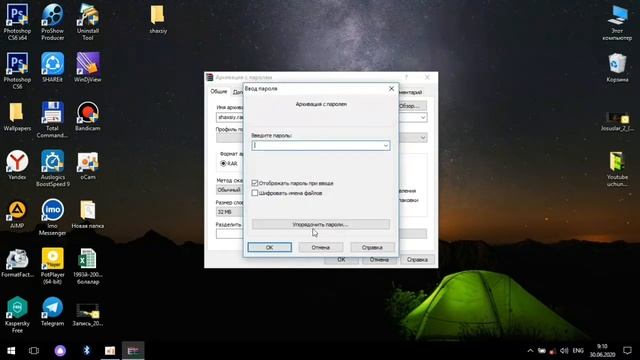Click Справка in background archive dialog
640x360 pixels.
click(417, 260)
